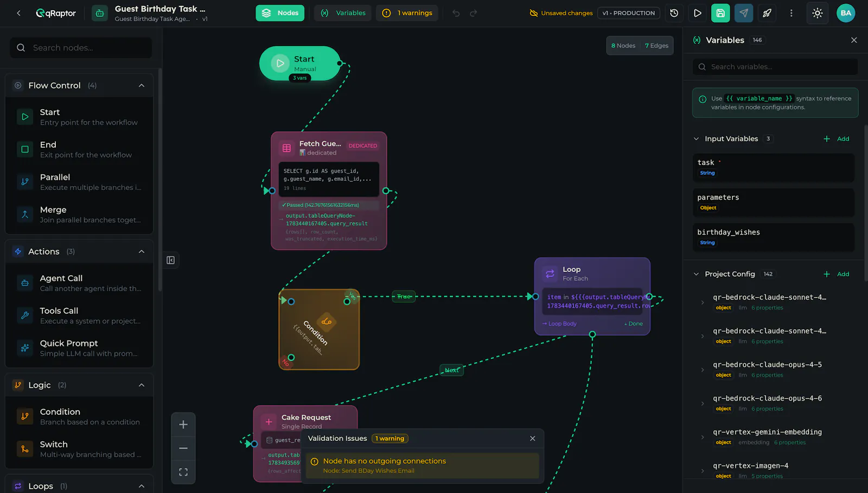Collapse the Input Variables group
Image resolution: width=868 pixels, height=493 pixels.
coord(696,139)
